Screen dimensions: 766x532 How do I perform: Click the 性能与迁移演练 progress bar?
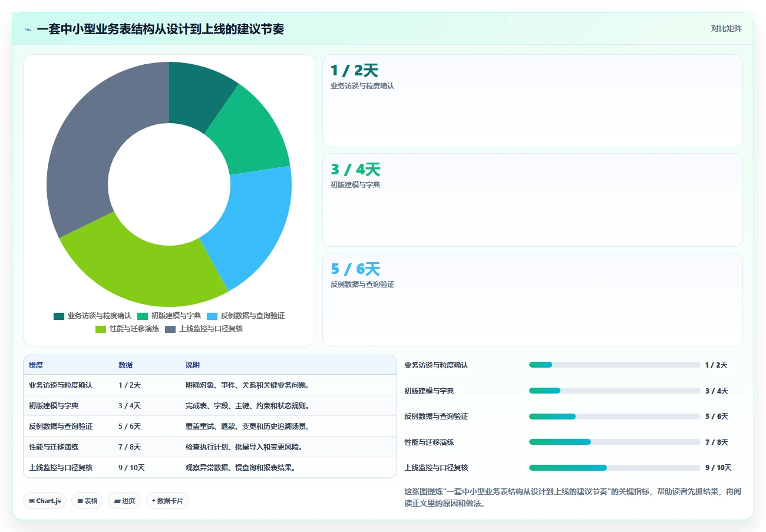tap(615, 442)
